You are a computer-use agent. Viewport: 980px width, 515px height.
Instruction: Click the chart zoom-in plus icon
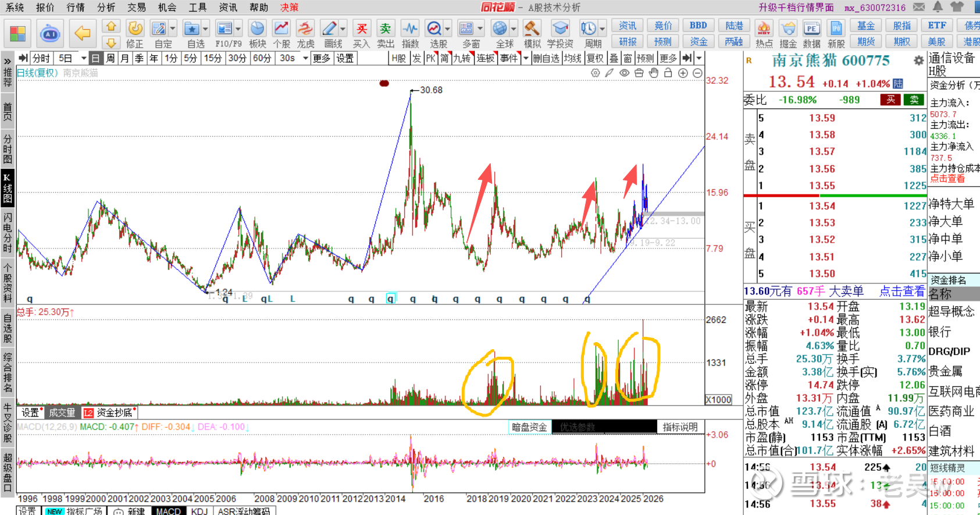pyautogui.click(x=683, y=73)
